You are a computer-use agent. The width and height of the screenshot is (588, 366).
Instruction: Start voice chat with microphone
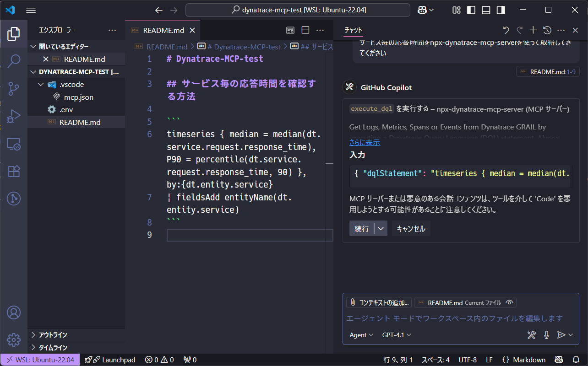point(546,335)
